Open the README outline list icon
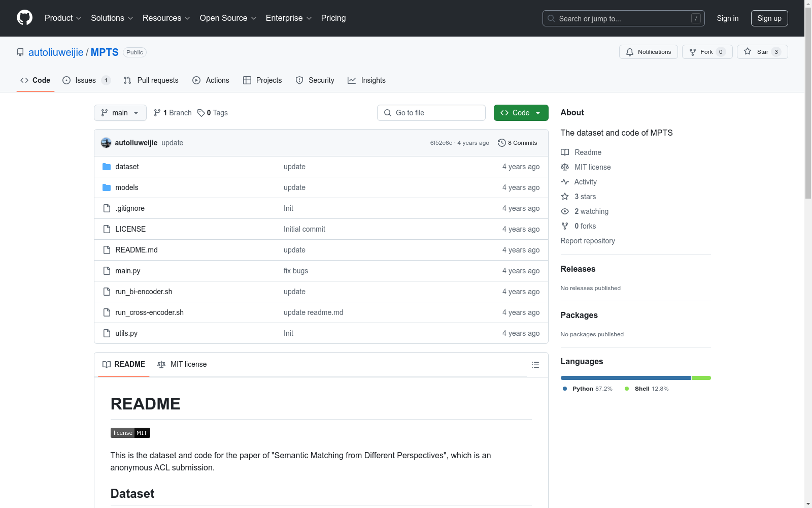812x508 pixels. pos(535,365)
